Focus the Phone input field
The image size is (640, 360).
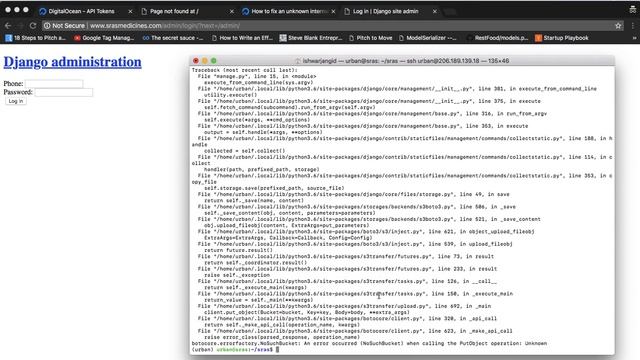tap(54, 84)
